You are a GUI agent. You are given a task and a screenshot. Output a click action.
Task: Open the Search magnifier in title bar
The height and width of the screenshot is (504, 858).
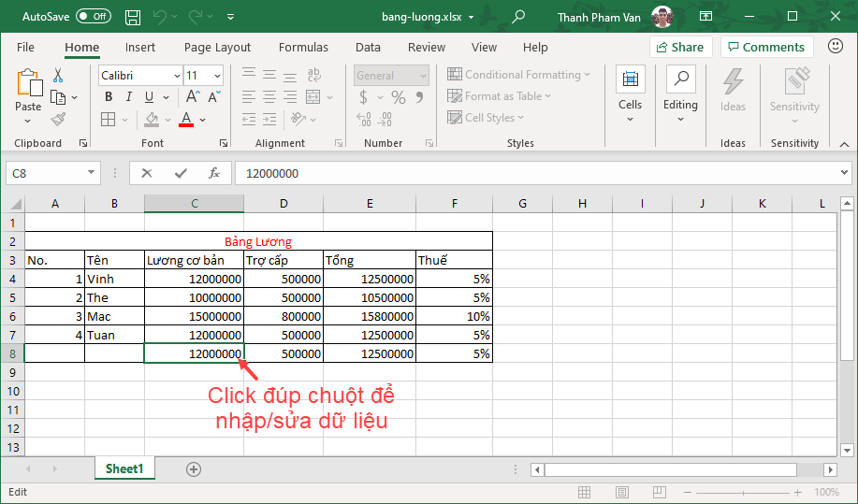(x=517, y=17)
